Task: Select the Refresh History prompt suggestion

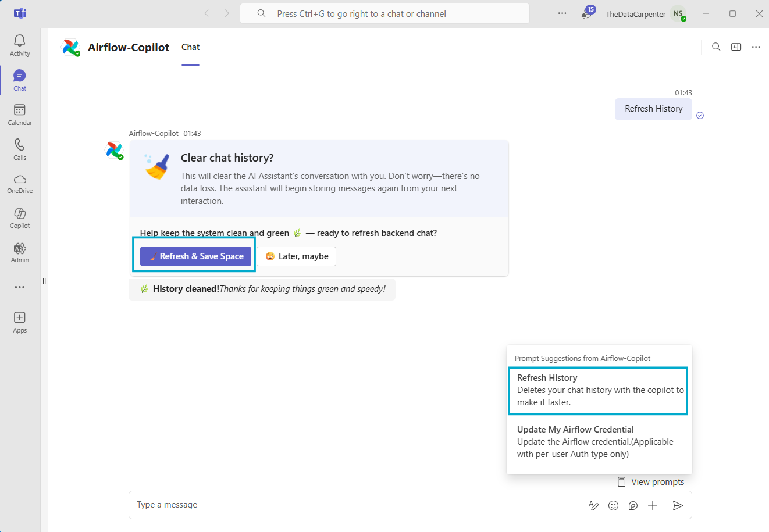Action: [x=599, y=390]
